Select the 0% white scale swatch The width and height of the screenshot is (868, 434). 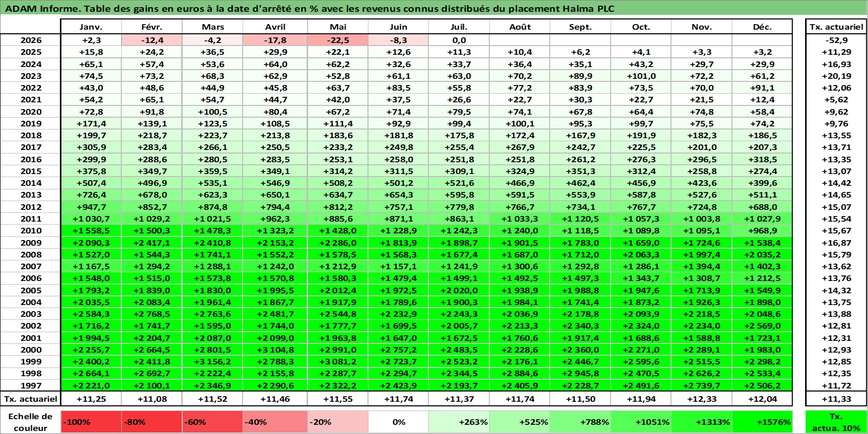(398, 422)
